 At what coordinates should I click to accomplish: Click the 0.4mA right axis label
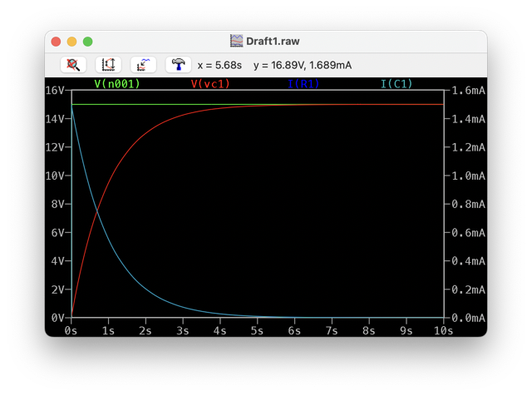pyautogui.click(x=468, y=261)
